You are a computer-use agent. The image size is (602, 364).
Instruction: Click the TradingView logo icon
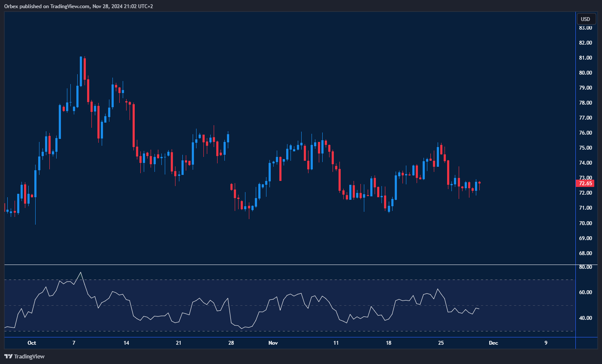pyautogui.click(x=8, y=356)
